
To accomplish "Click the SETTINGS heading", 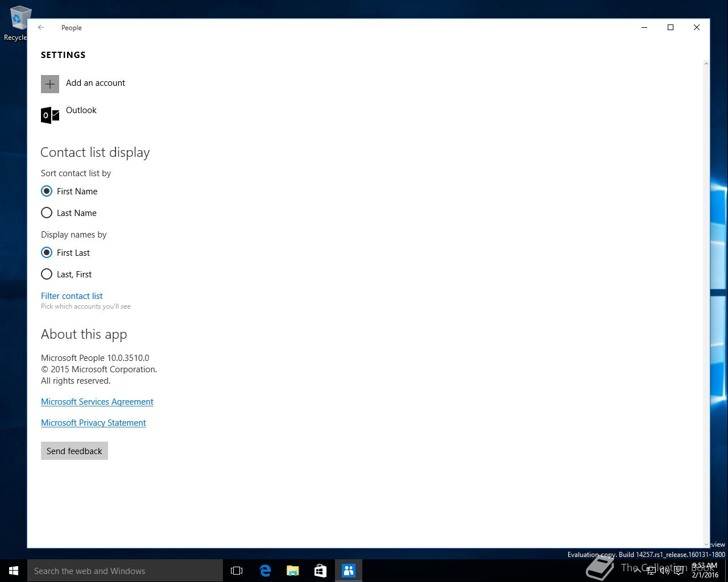I will (x=63, y=55).
